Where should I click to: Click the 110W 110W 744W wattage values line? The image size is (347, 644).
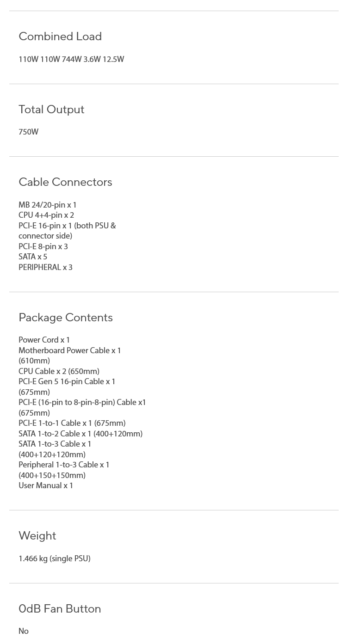pos(71,60)
